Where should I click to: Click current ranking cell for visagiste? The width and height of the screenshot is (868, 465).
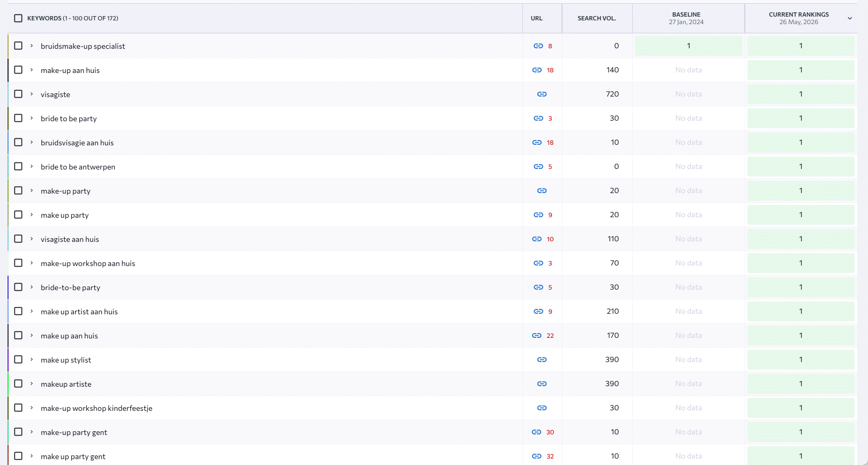pos(800,94)
